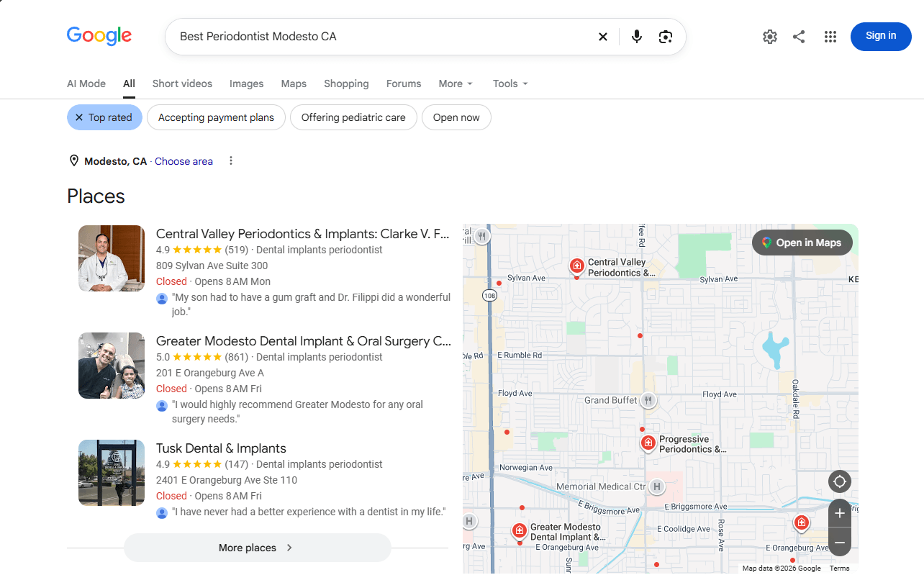The image size is (924, 575).
Task: Click reviewer avatar beside Tusk Dental review
Action: (162, 512)
